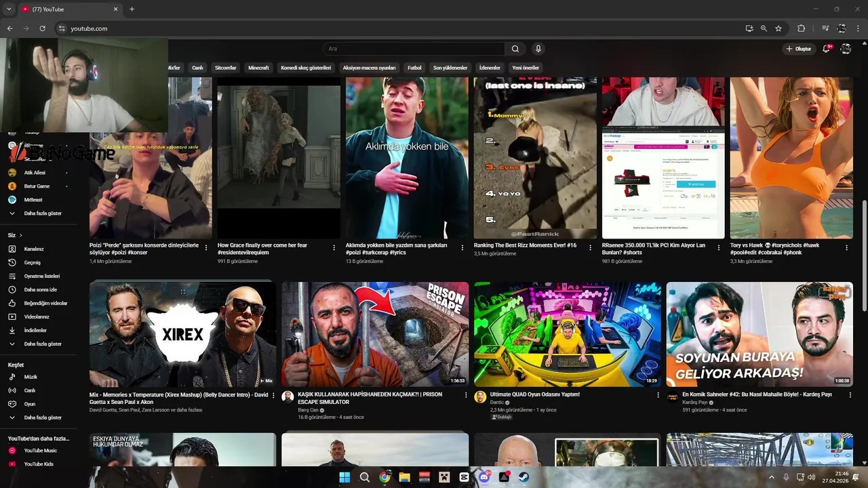Viewport: 868px width, 488px height.
Task: Open the Chrome three-dot menu
Action: pyautogui.click(x=857, y=28)
